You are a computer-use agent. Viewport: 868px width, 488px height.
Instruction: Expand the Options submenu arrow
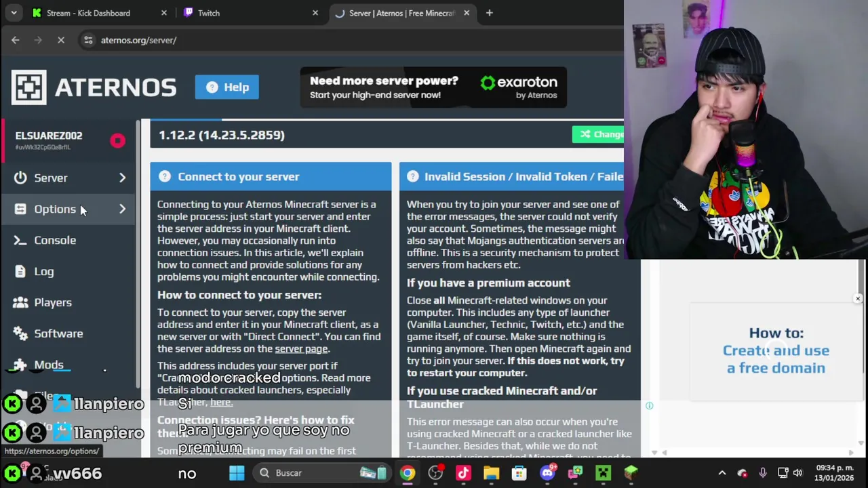(x=122, y=209)
